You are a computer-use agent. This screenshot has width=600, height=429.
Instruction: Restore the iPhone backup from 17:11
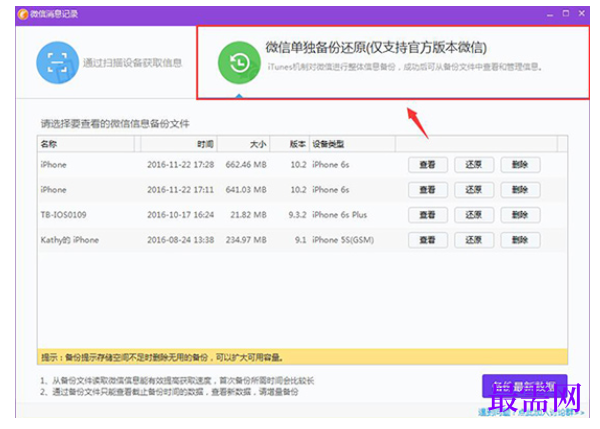coord(474,189)
